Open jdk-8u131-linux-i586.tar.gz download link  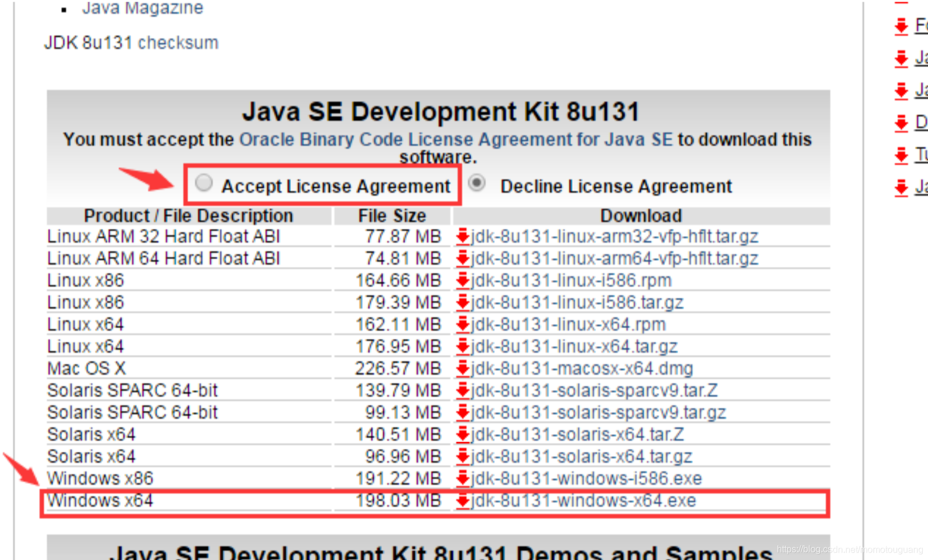tap(577, 302)
